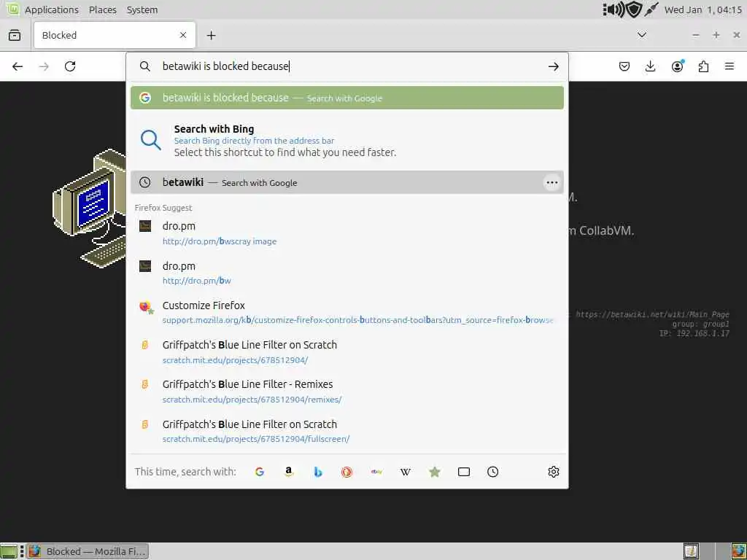Open a new tab with the plus button
747x560 pixels.
tap(211, 35)
